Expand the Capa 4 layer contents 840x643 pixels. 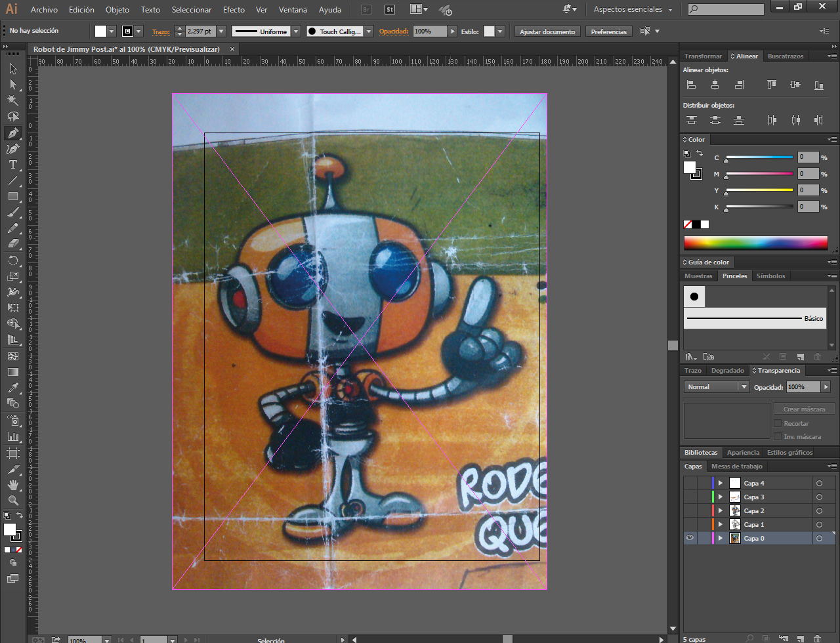pos(721,483)
